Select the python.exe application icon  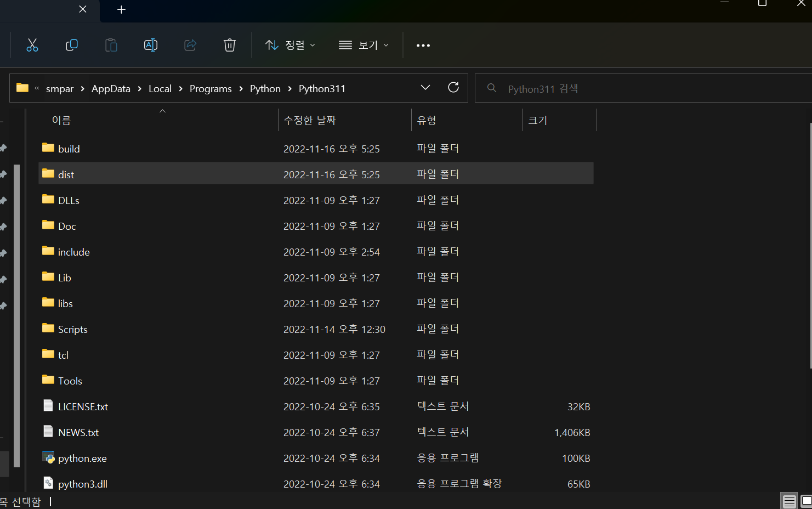pyautogui.click(x=48, y=457)
